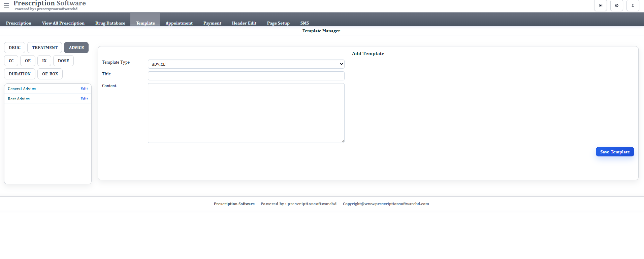
Task: Click the Copyright website text in footer
Action: (x=386, y=204)
